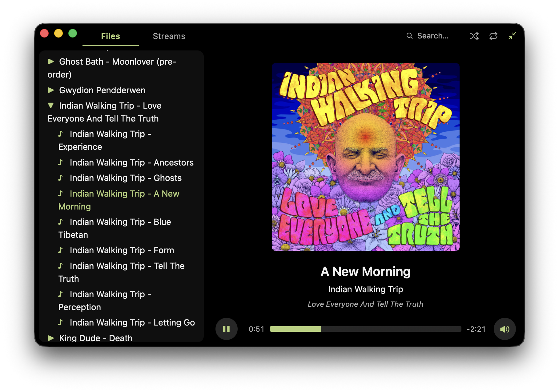Play the track Letting Go
This screenshot has width=559, height=392.
tap(127, 322)
